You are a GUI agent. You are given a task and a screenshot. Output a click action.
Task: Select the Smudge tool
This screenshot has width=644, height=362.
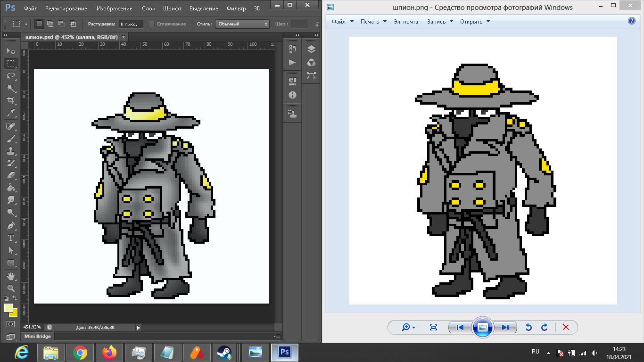(11, 201)
